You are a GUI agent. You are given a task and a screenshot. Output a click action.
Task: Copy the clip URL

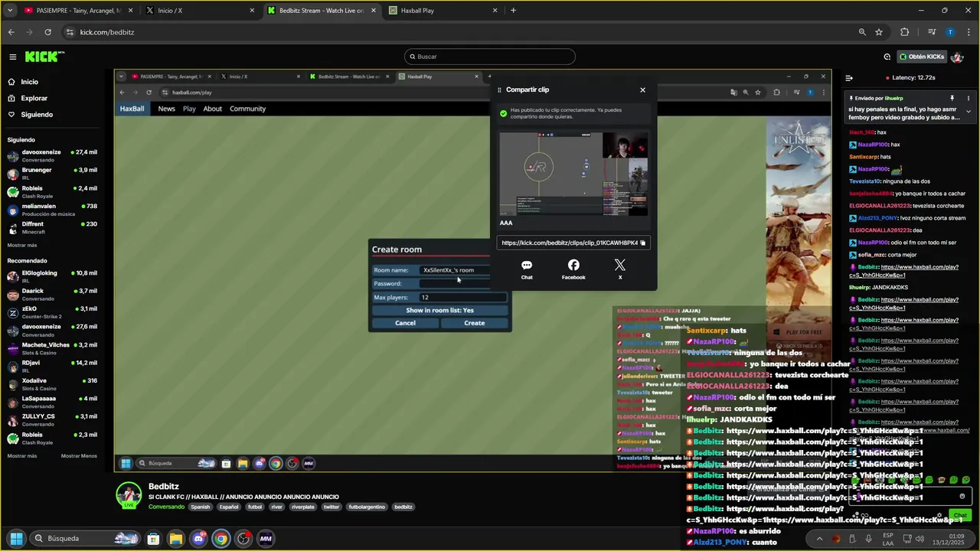tap(642, 243)
